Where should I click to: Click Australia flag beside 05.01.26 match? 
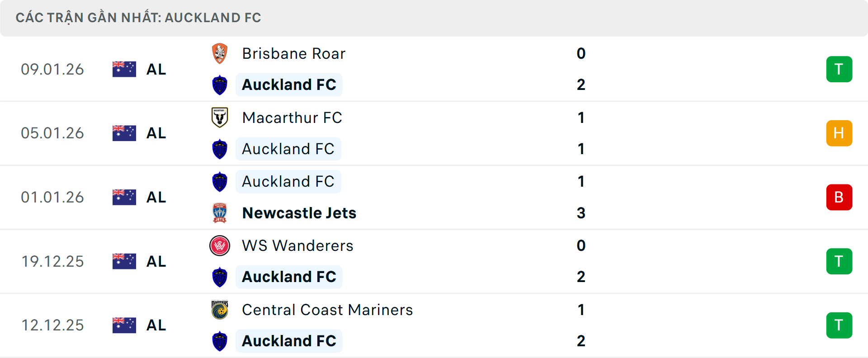pyautogui.click(x=124, y=133)
